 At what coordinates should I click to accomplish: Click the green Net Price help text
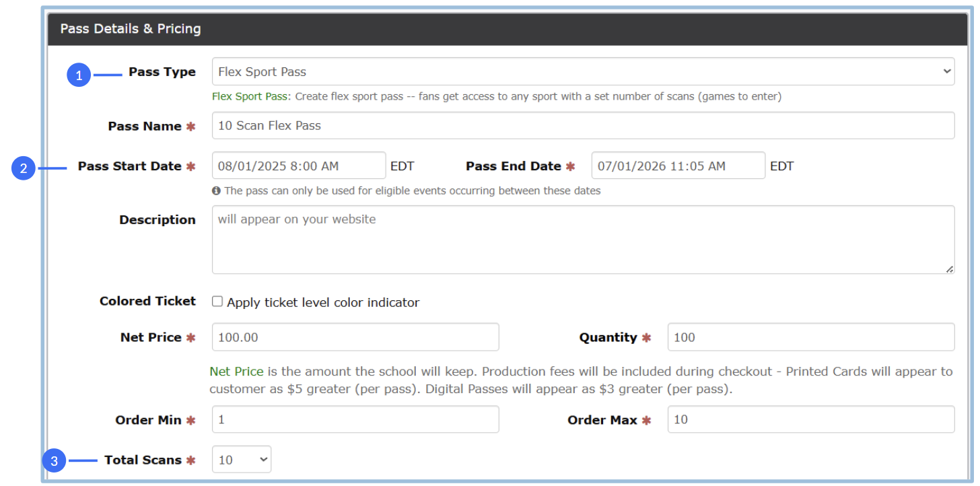236,372
